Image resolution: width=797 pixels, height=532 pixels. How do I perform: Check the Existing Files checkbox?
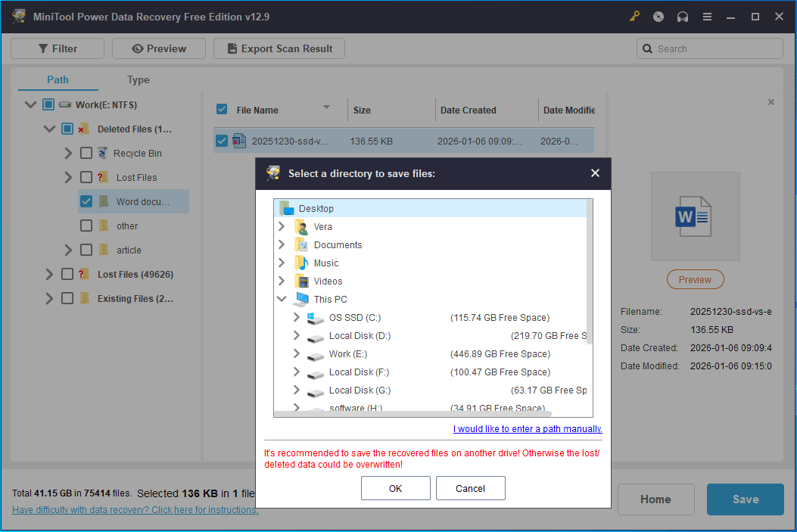coord(67,298)
